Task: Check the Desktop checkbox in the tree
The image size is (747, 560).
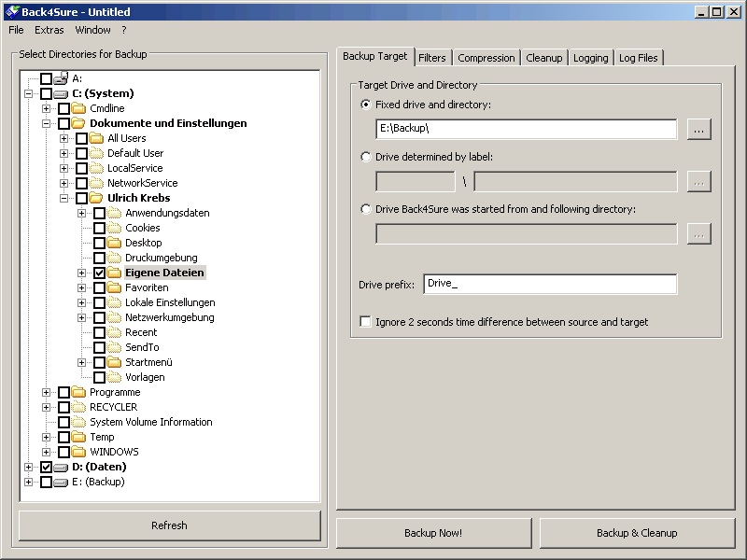Action: pyautogui.click(x=97, y=242)
